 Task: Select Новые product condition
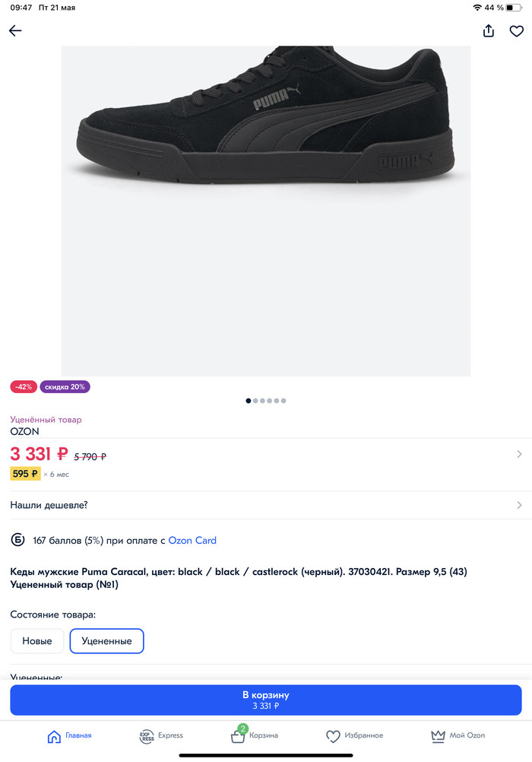tap(37, 641)
